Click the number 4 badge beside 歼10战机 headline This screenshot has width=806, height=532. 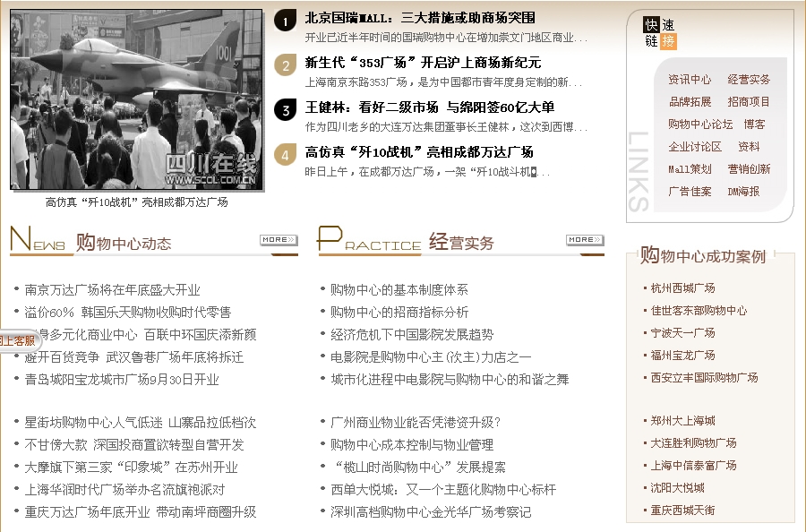click(285, 155)
